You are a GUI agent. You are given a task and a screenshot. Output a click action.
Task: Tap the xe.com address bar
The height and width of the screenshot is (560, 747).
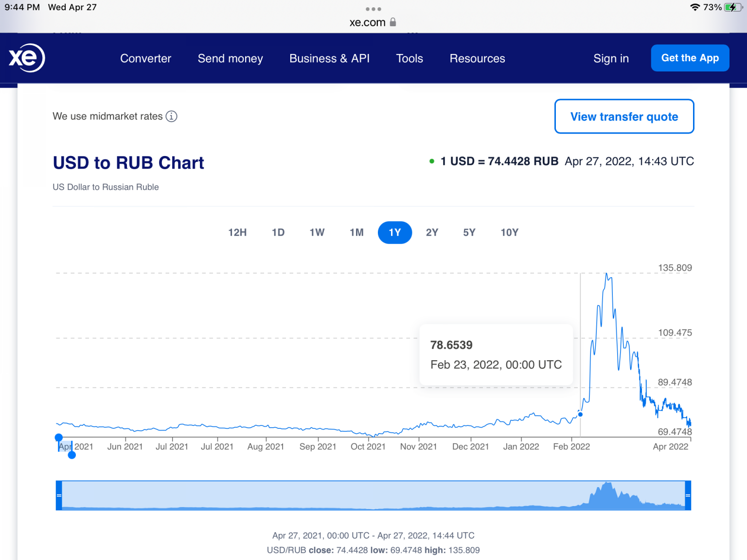click(x=373, y=22)
